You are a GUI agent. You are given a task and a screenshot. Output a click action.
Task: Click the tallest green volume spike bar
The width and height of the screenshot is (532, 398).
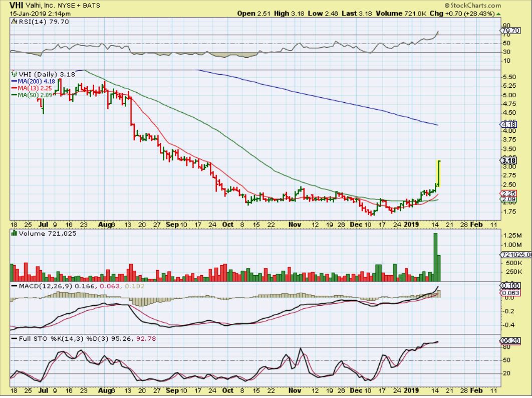pos(436,257)
